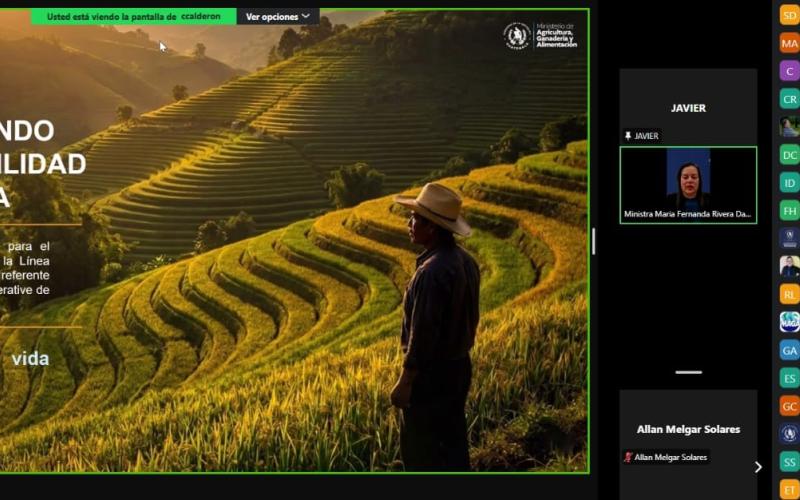Select the FH participant avatar

tap(789, 210)
